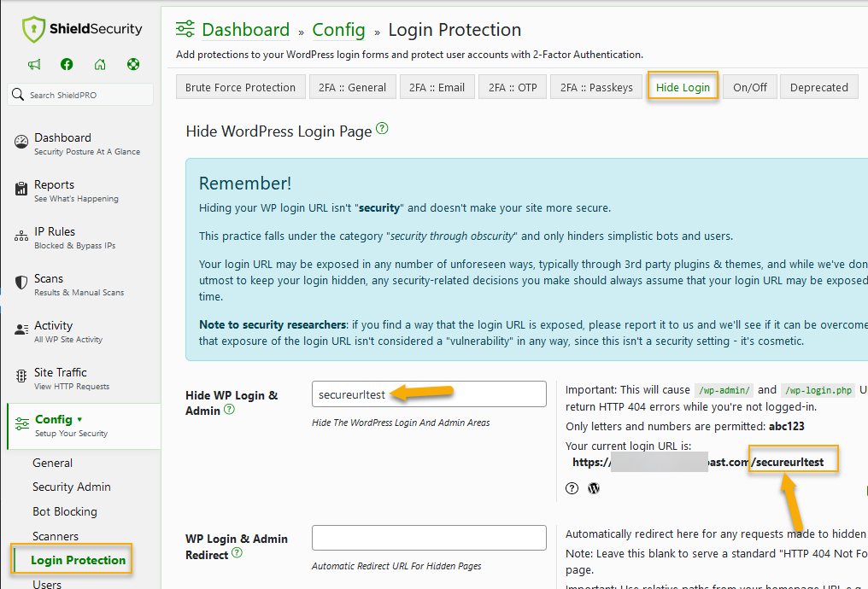Follow the Config breadcrumb link
The height and width of the screenshot is (589, 868).
339,29
